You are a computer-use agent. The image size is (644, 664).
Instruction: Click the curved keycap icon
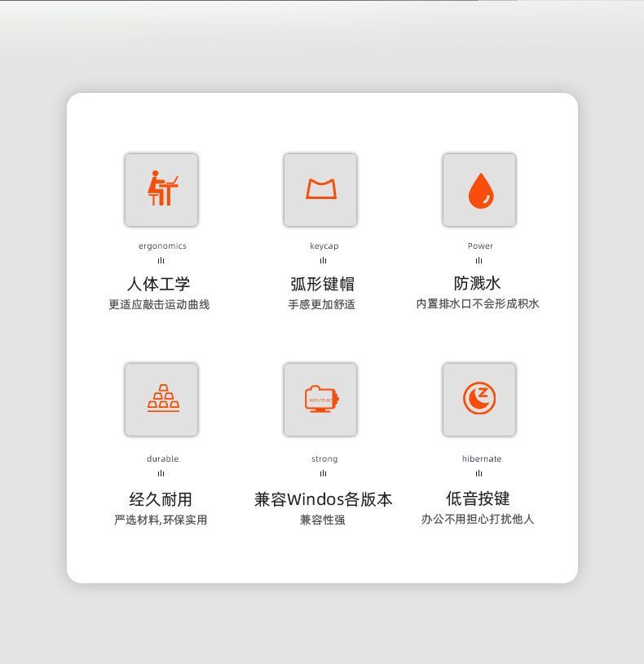(321, 189)
